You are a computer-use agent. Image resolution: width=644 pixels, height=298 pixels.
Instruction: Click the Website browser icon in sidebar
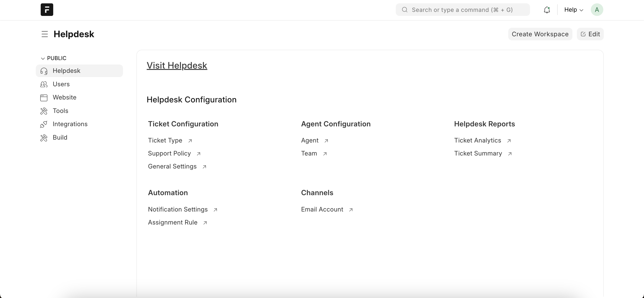[44, 97]
